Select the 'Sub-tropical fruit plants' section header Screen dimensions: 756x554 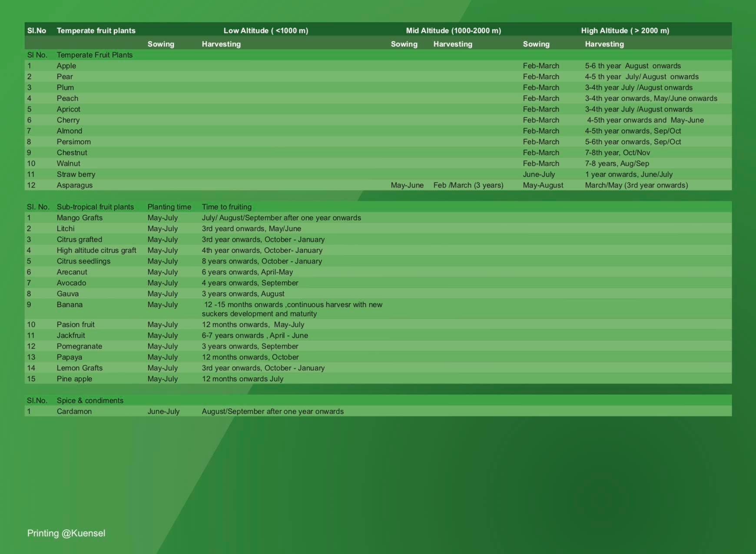[x=95, y=207]
